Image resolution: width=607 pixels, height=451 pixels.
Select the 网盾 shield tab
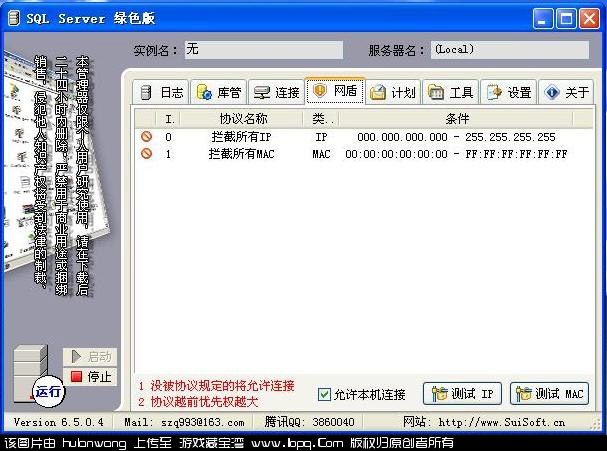[335, 91]
